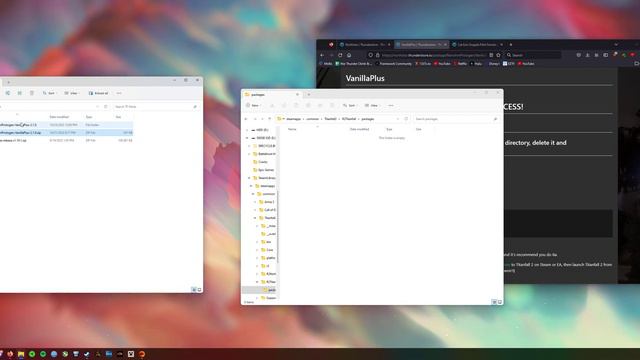Select the packages tab in middle Explorer window

(x=272, y=94)
